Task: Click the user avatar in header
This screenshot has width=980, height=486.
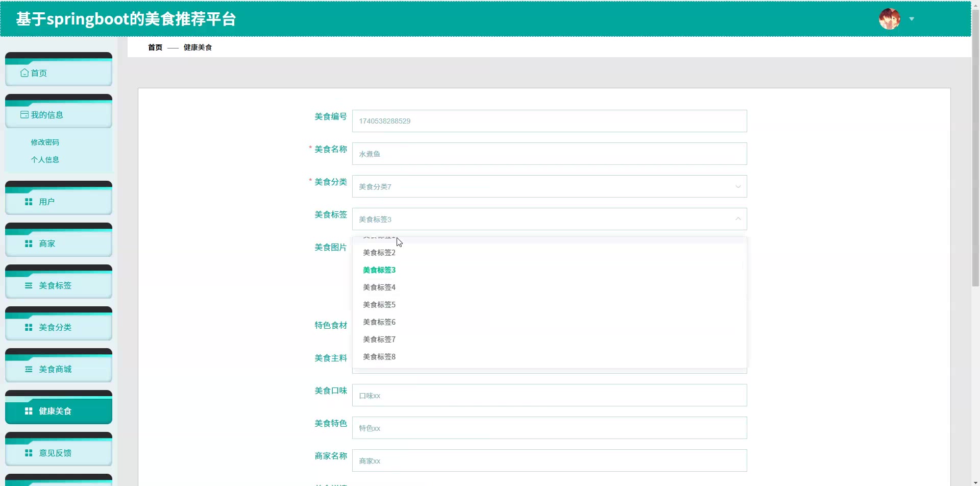Action: (889, 19)
